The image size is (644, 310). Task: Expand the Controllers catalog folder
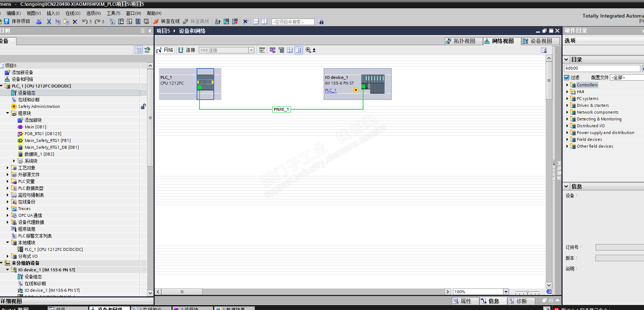click(567, 85)
